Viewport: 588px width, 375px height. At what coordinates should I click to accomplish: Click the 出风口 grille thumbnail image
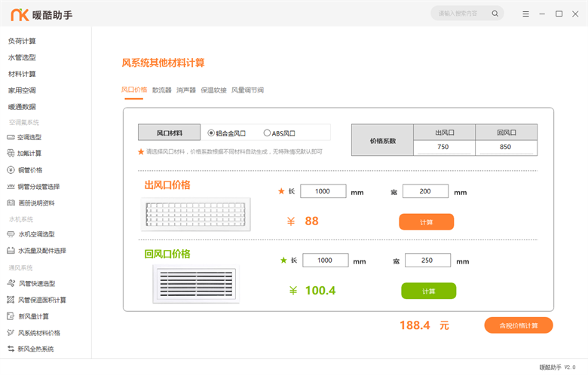point(195,215)
